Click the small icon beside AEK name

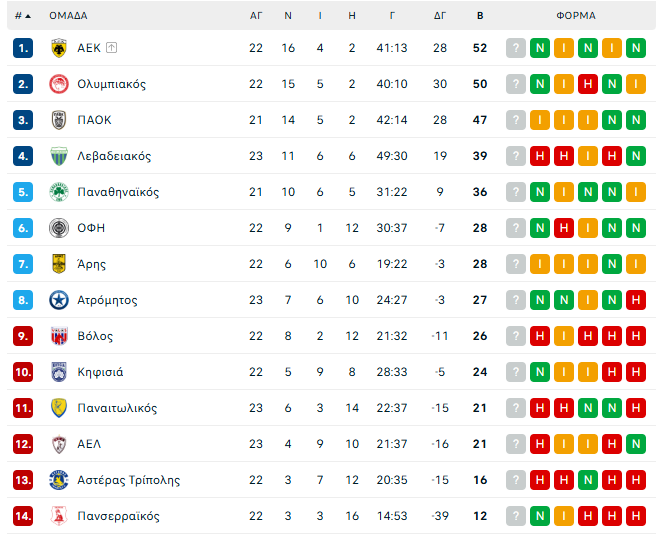pos(111,48)
